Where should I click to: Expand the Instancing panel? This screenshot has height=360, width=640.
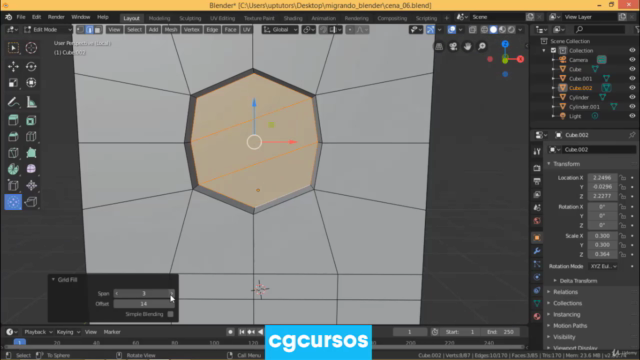point(567,315)
